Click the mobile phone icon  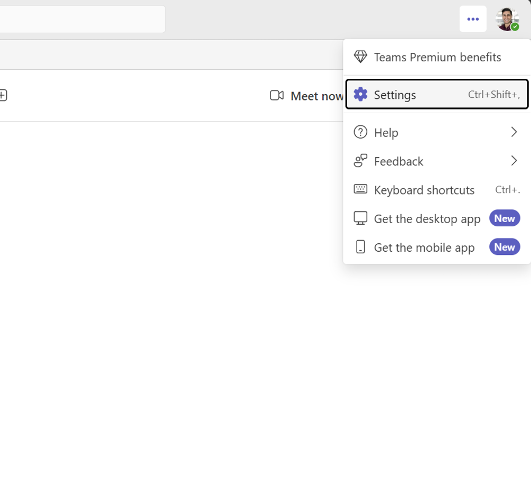pyautogui.click(x=360, y=247)
